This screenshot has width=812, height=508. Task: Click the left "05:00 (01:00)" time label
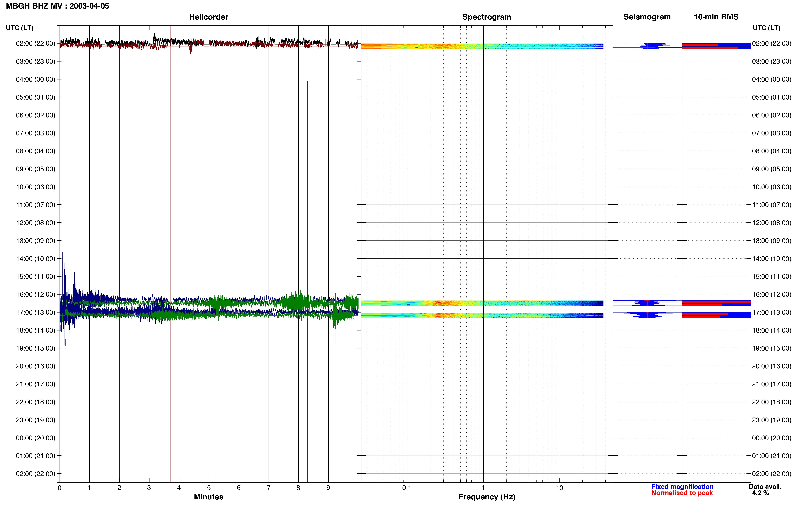[x=35, y=97]
